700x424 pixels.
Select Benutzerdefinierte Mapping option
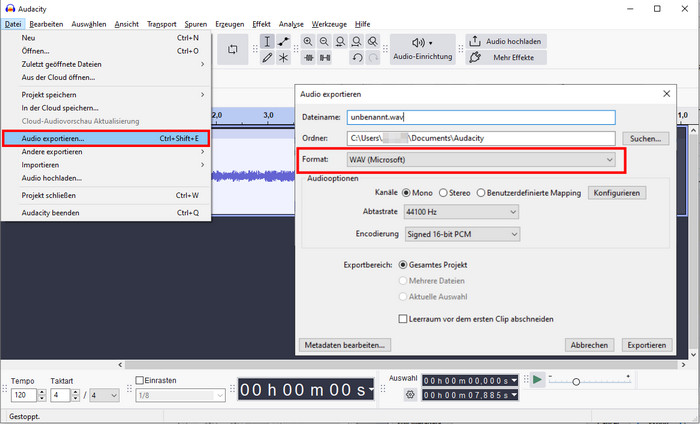[x=481, y=193]
